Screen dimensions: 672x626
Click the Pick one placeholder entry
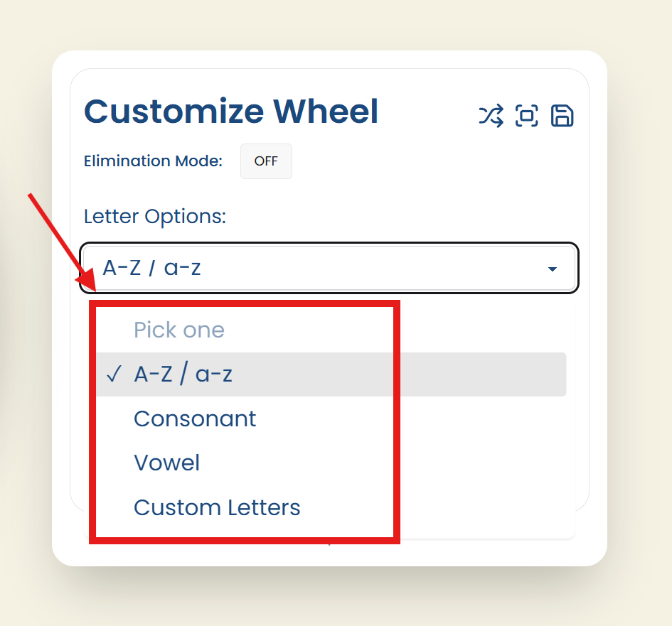point(179,330)
